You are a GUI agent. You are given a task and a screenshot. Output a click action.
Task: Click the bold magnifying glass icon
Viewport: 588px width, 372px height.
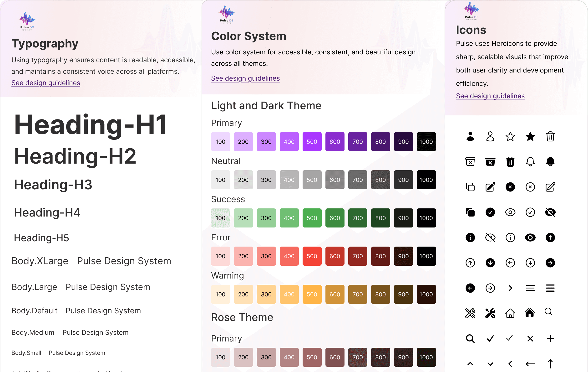tap(470, 339)
